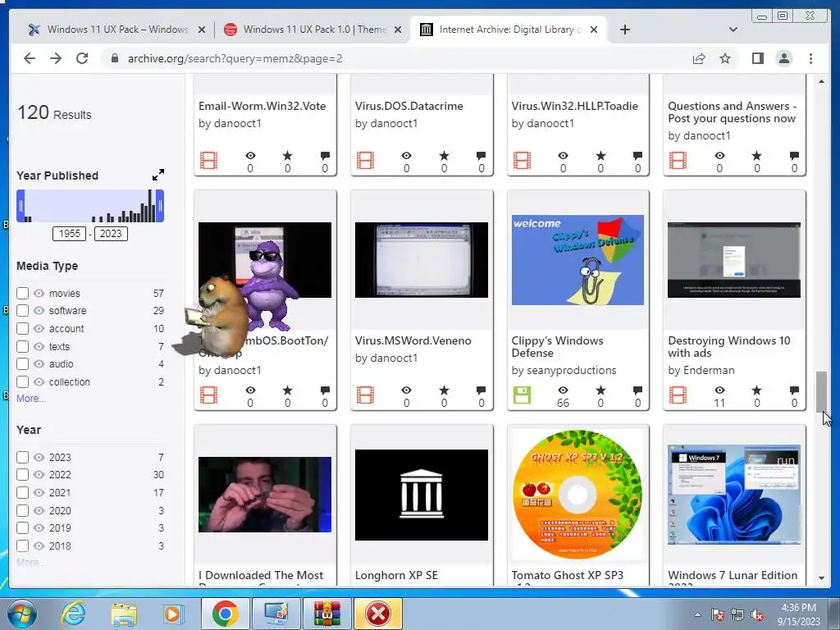
Task: Toggle the eye icon next to movies
Action: coord(39,294)
